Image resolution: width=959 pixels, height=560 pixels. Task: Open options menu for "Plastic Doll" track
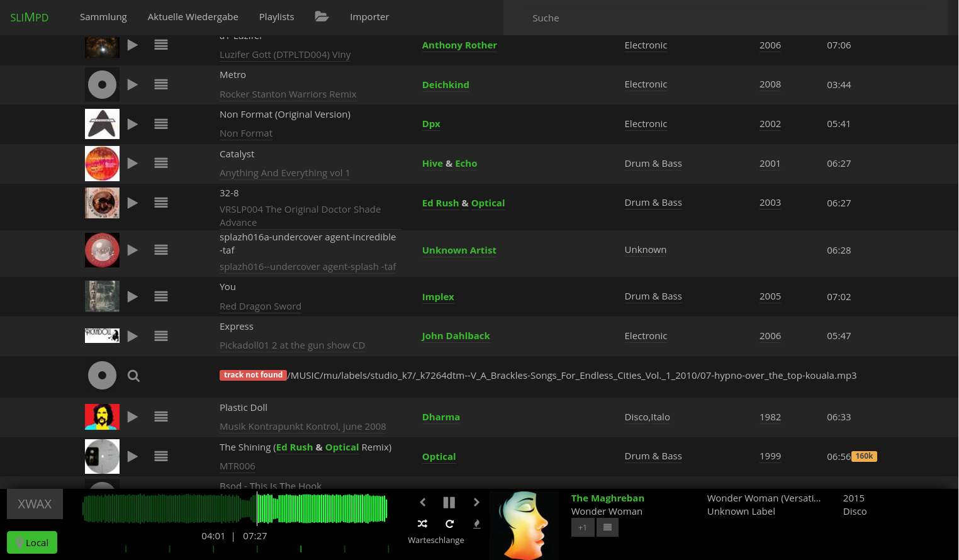click(x=161, y=417)
